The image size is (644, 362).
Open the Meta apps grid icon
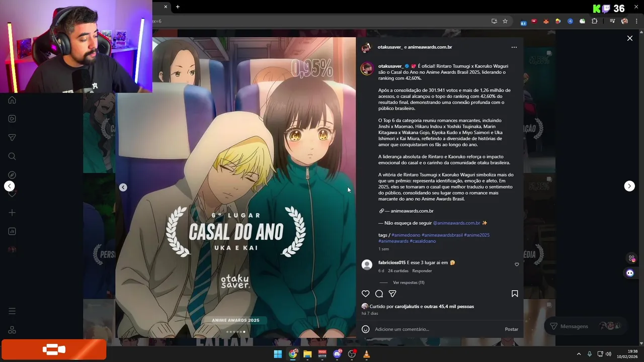click(12, 330)
